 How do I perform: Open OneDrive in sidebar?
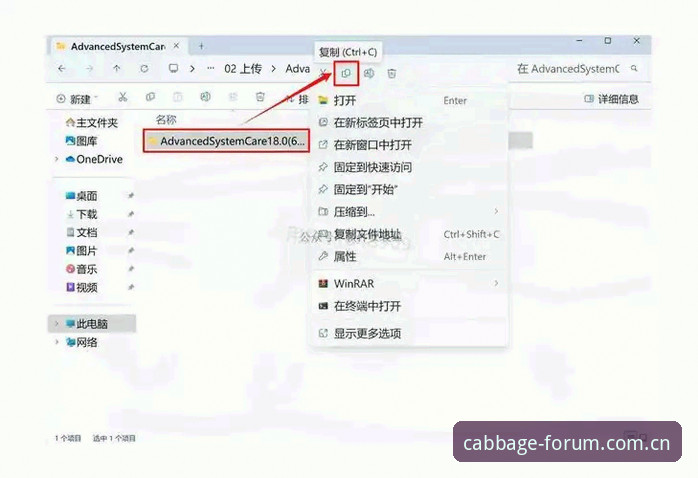(x=94, y=159)
